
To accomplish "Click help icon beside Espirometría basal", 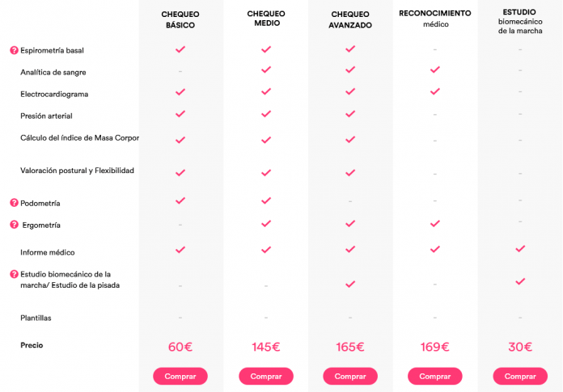I will [x=14, y=50].
